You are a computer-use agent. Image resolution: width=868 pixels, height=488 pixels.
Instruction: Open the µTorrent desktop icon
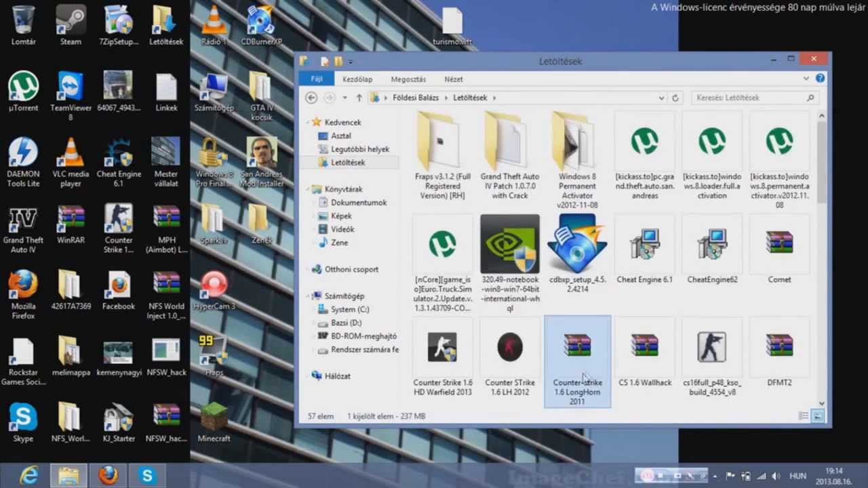23,91
